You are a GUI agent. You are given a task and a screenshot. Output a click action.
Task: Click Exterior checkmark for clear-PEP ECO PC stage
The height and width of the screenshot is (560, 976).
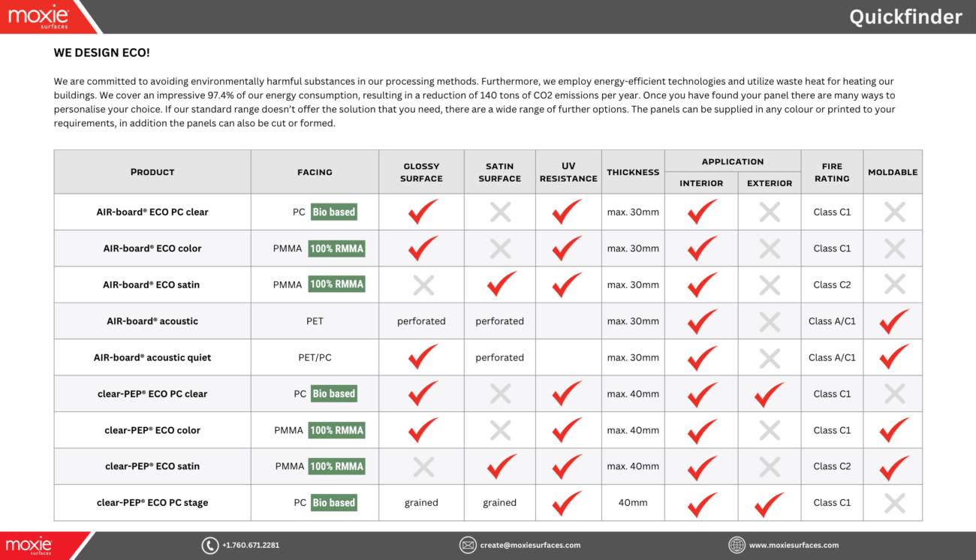pyautogui.click(x=769, y=503)
